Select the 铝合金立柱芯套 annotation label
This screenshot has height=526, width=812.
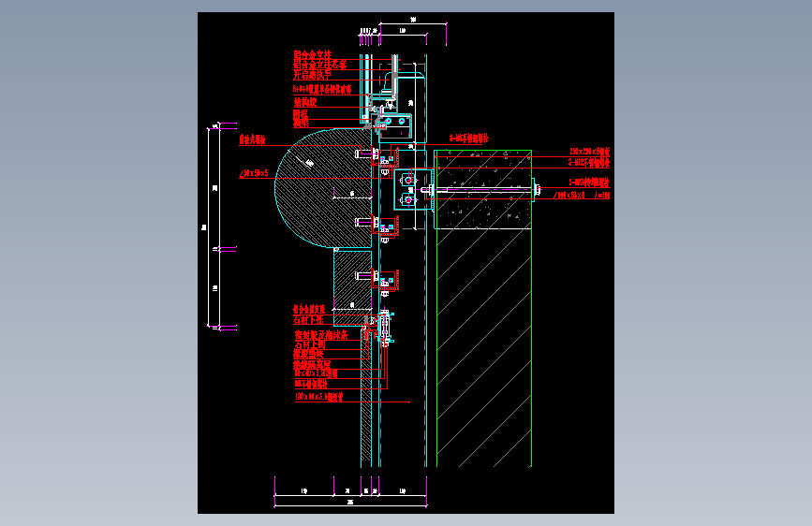[x=320, y=65]
